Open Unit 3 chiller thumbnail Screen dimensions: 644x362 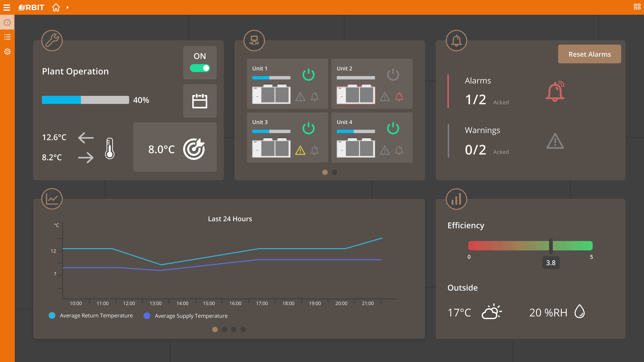pos(271,147)
